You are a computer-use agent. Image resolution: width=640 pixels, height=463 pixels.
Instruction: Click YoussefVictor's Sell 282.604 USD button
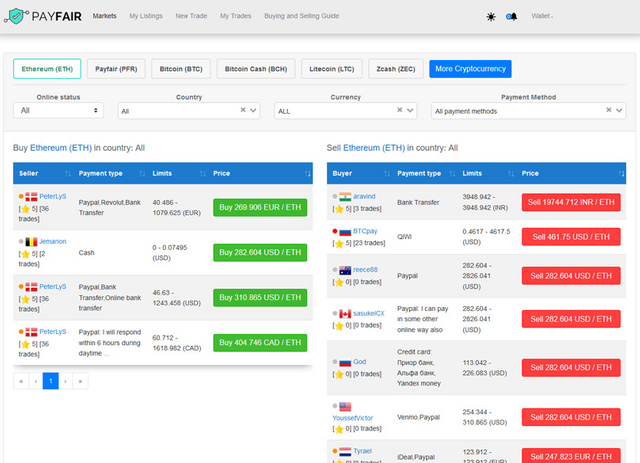pyautogui.click(x=571, y=417)
